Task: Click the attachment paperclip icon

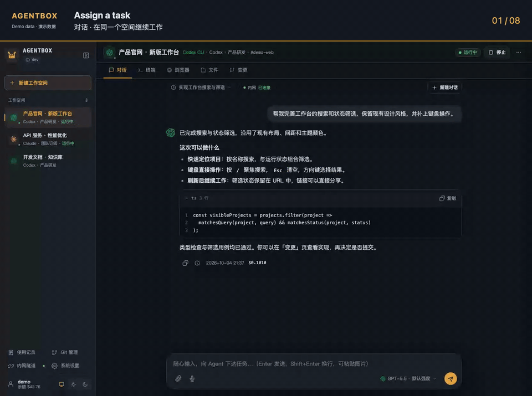Action: (178, 379)
